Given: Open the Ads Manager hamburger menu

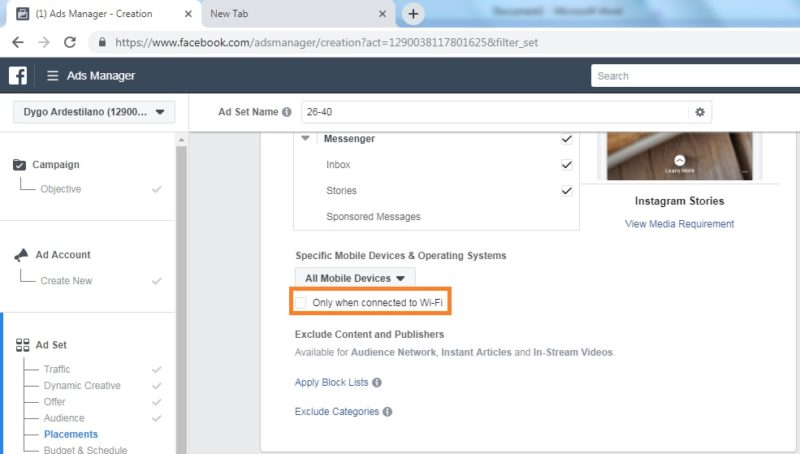Looking at the screenshot, I should pos(52,75).
